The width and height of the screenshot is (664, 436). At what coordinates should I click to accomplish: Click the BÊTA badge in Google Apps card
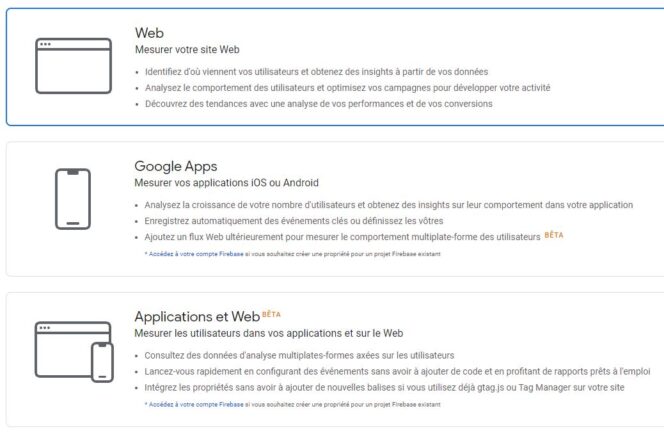[554, 236]
